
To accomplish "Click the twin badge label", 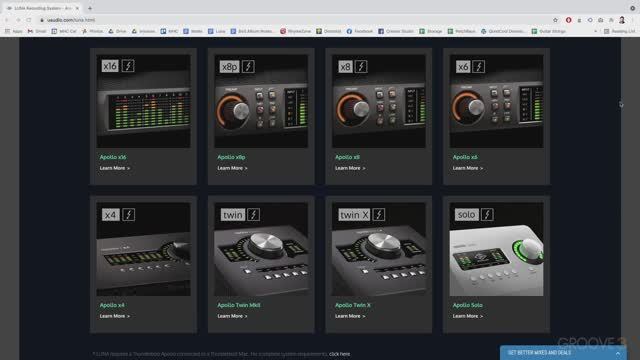I will pyautogui.click(x=233, y=214).
